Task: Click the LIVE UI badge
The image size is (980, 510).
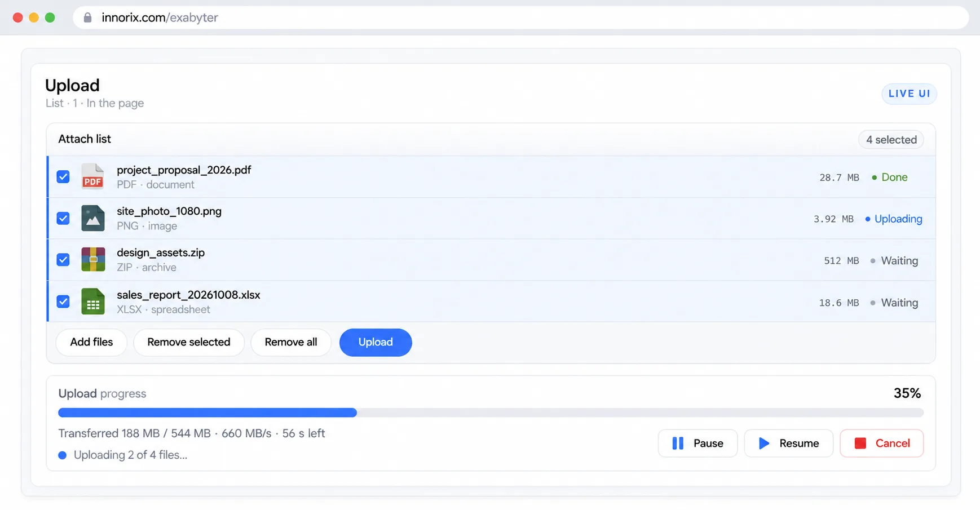Action: [909, 94]
